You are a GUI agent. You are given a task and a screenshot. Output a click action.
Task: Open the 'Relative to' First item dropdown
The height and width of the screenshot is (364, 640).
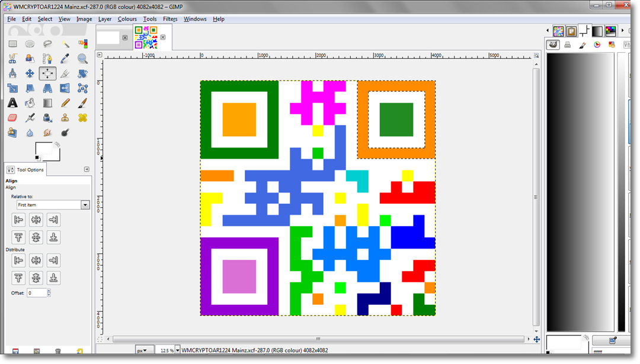[53, 205]
